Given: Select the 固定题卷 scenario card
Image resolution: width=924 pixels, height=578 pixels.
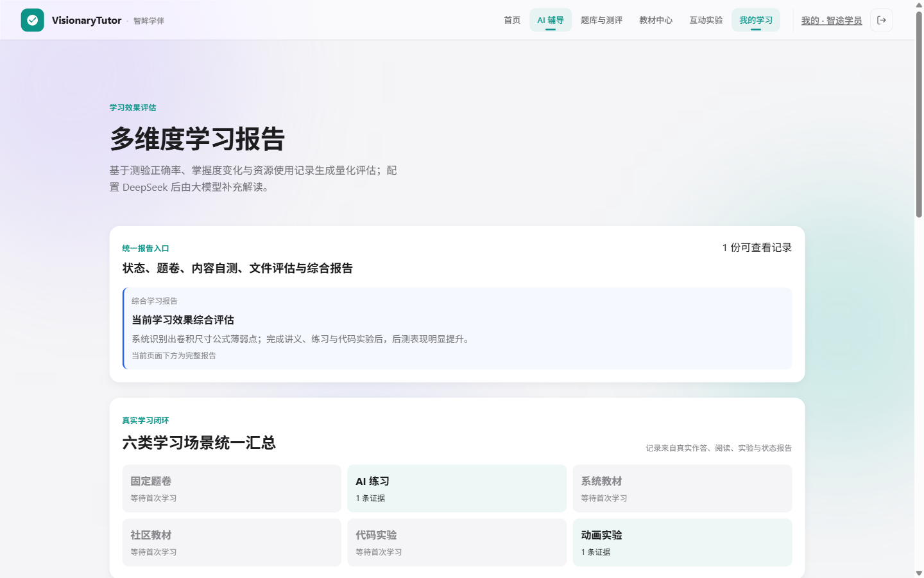Looking at the screenshot, I should [x=232, y=488].
